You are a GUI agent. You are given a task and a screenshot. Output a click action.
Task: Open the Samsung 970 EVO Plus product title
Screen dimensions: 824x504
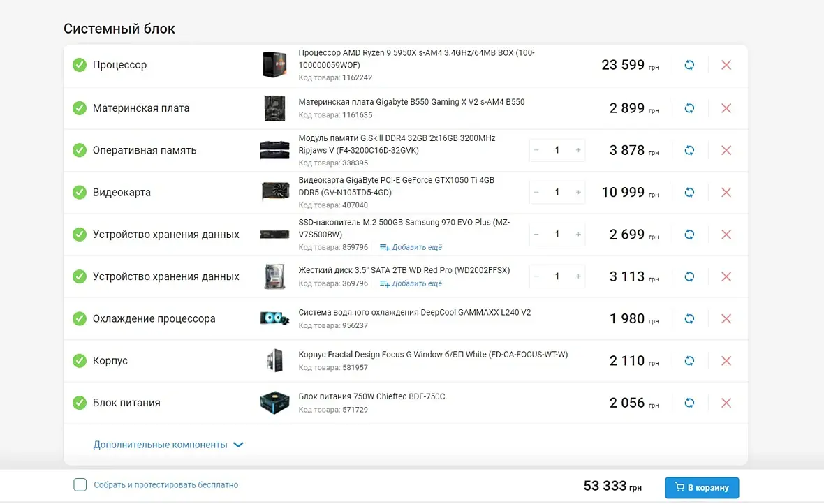coord(404,228)
